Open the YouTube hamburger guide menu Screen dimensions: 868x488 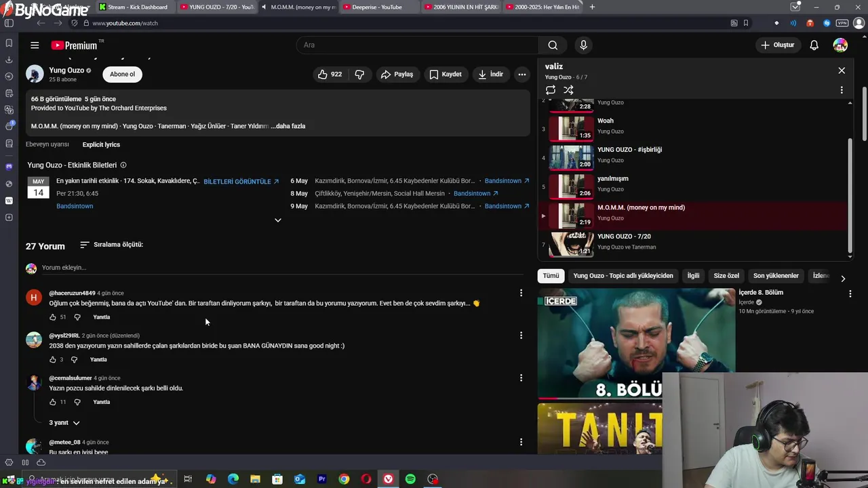[35, 45]
